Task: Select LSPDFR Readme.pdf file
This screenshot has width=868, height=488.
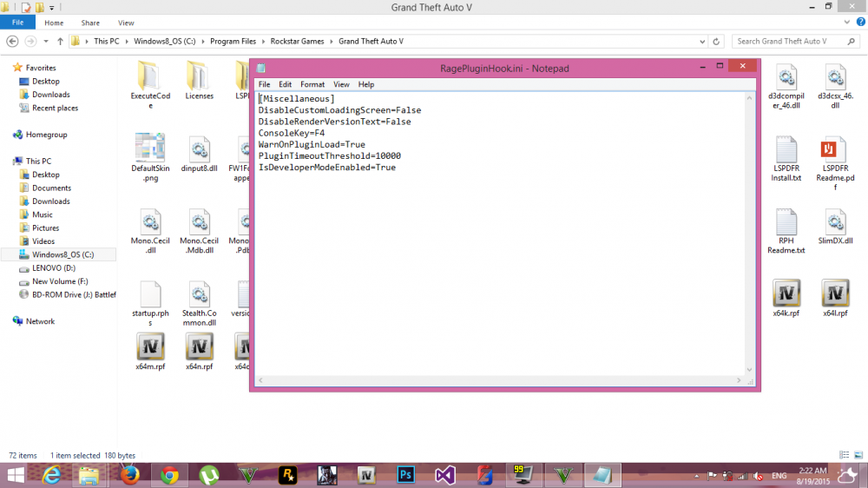Action: (835, 163)
